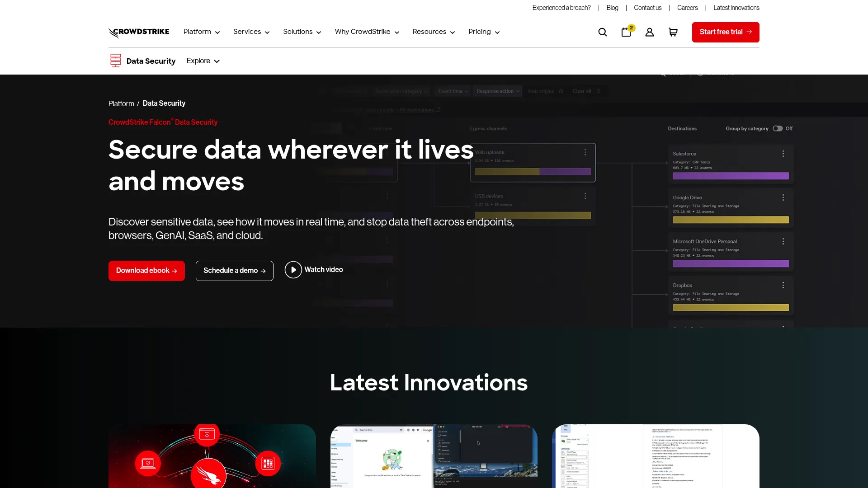Open USB devices card three-dot menu
This screenshot has width=868, height=488.
point(585,196)
